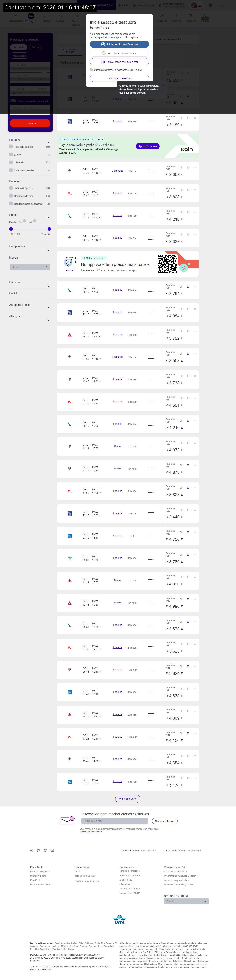236x980 pixels.
Task: Open the Moeda currency dropdown showing Reais
Action: (x=30, y=267)
